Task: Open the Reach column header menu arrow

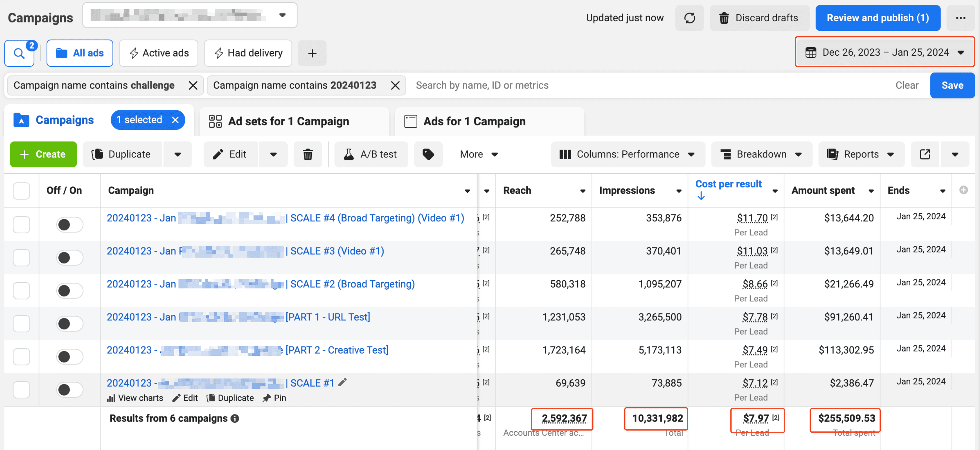Action: coord(582,191)
